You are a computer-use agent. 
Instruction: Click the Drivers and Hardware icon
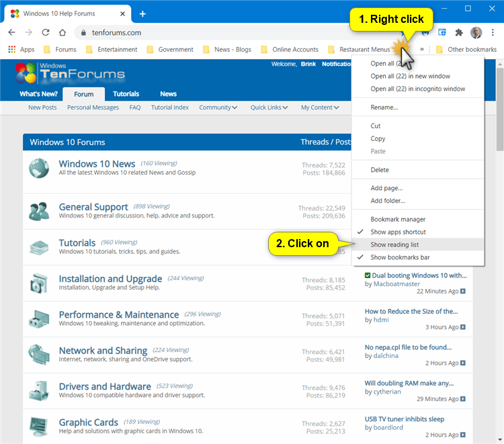(39, 391)
